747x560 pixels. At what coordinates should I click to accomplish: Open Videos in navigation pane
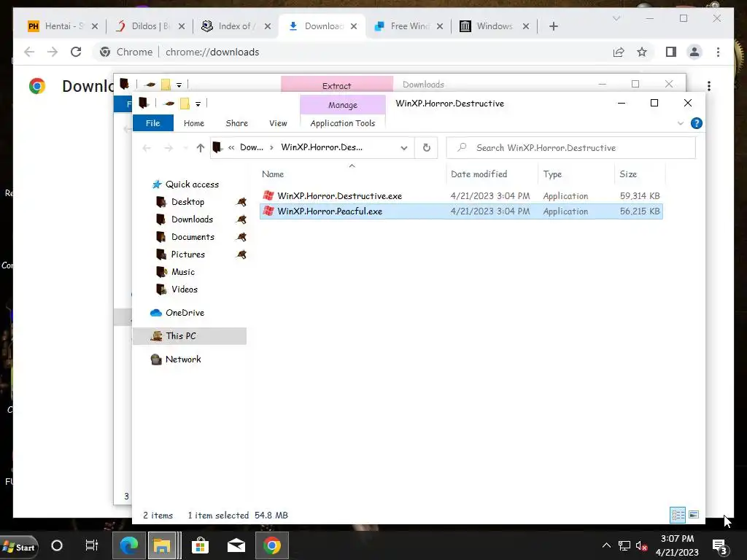pos(185,289)
